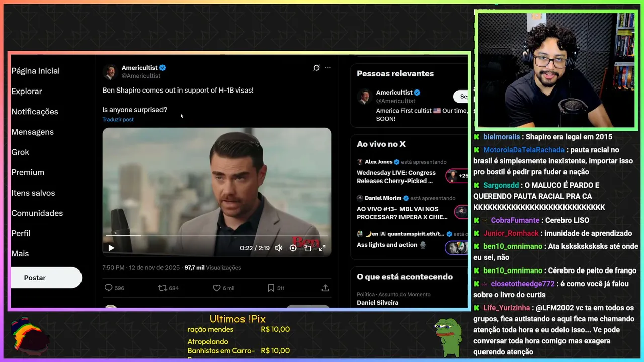Like the post with 6 mil likes

[223, 288]
